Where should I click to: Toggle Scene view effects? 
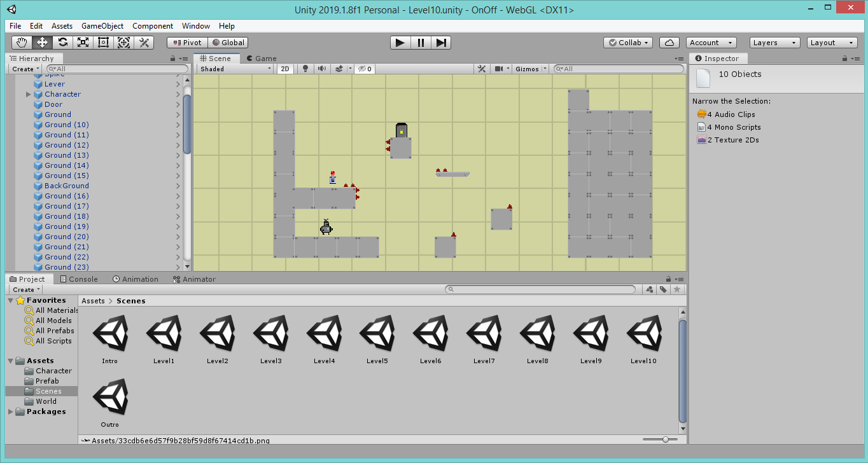pos(339,69)
